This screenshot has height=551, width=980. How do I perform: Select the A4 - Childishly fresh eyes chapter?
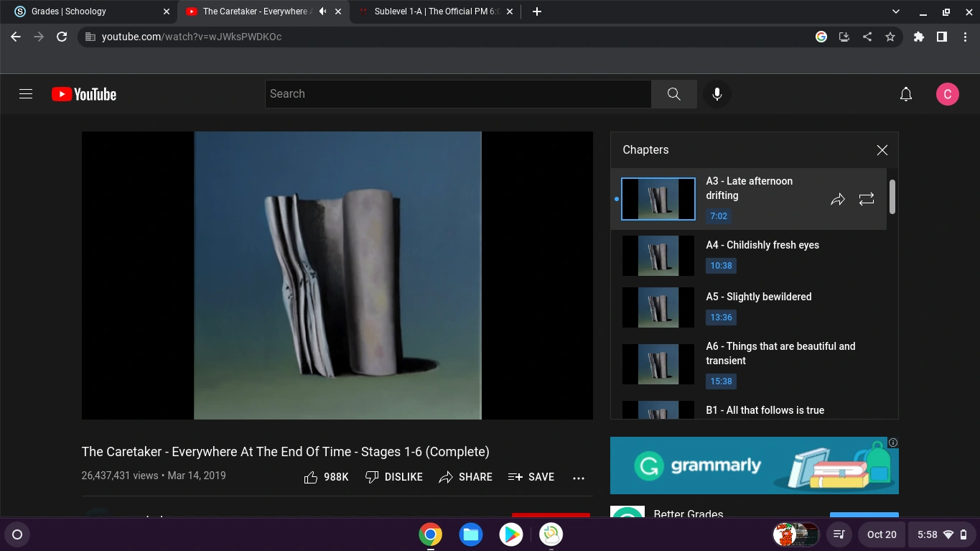point(762,245)
